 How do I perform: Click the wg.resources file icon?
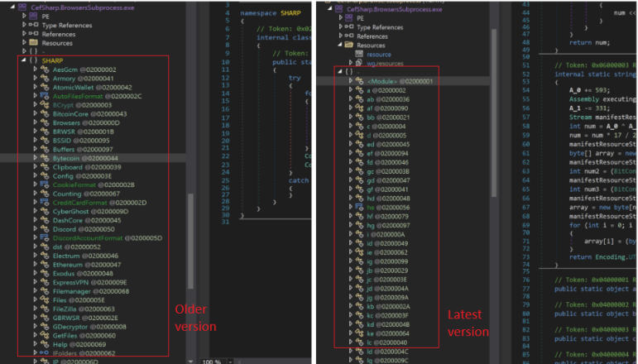click(359, 63)
